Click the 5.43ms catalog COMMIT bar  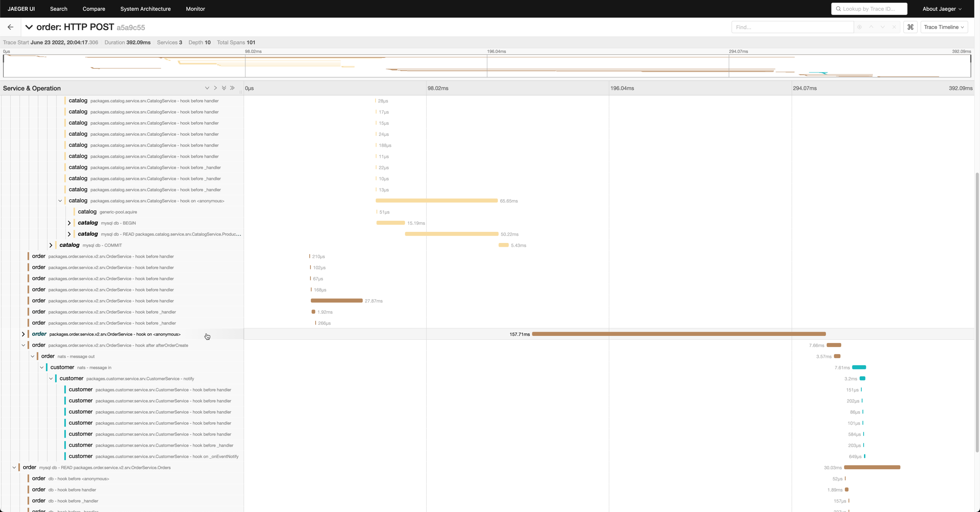point(504,245)
